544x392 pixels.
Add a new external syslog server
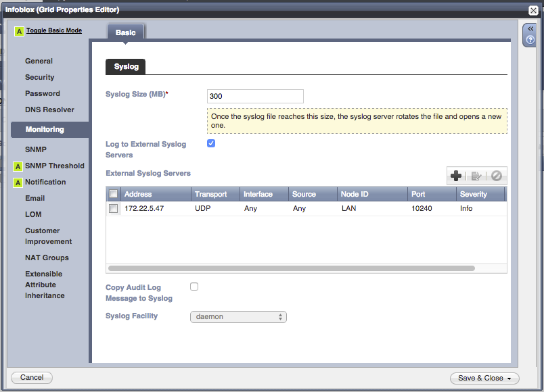pos(455,176)
